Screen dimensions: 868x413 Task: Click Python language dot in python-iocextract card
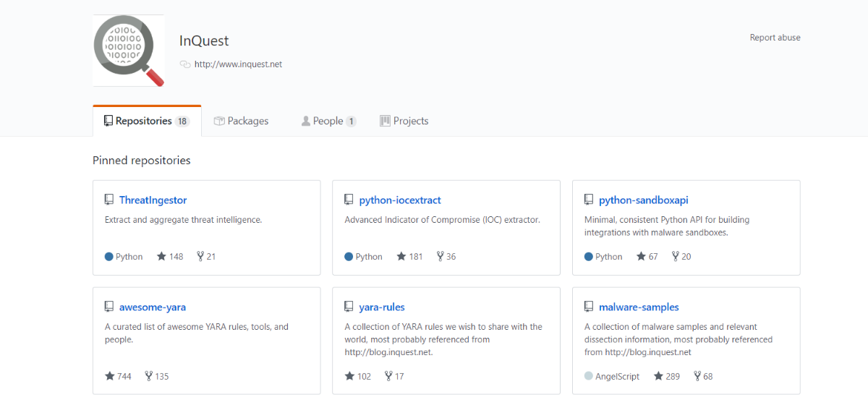point(349,257)
